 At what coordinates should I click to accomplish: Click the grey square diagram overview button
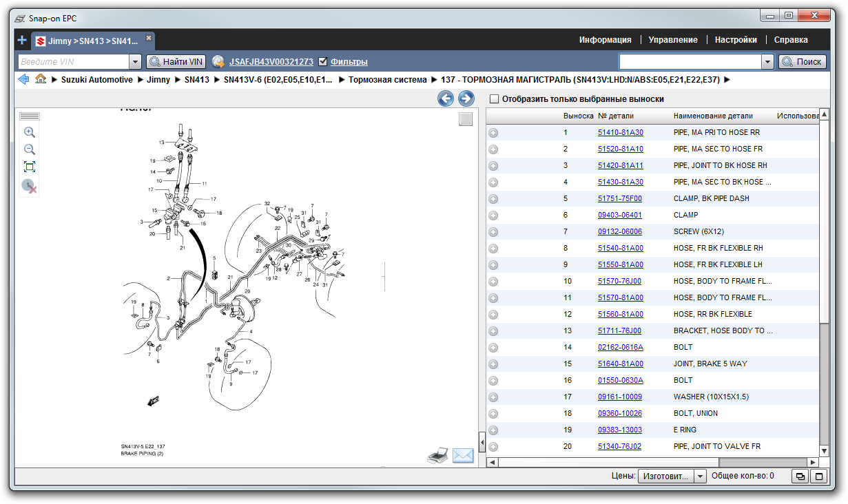(466, 120)
